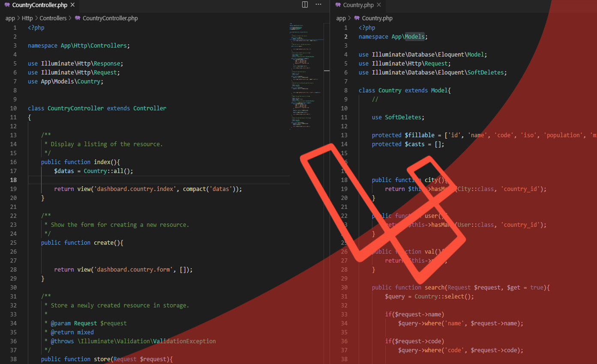Click "return view('dashboard.country.index'" line
597x364 pixels.
pos(148,189)
